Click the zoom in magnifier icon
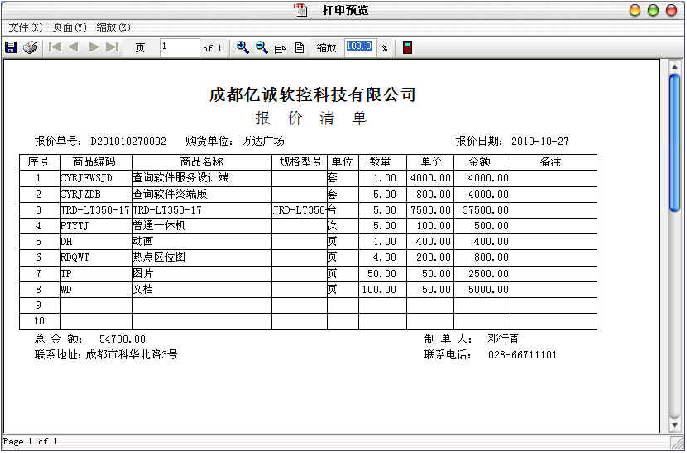This screenshot has height=453, width=687. coord(242,47)
